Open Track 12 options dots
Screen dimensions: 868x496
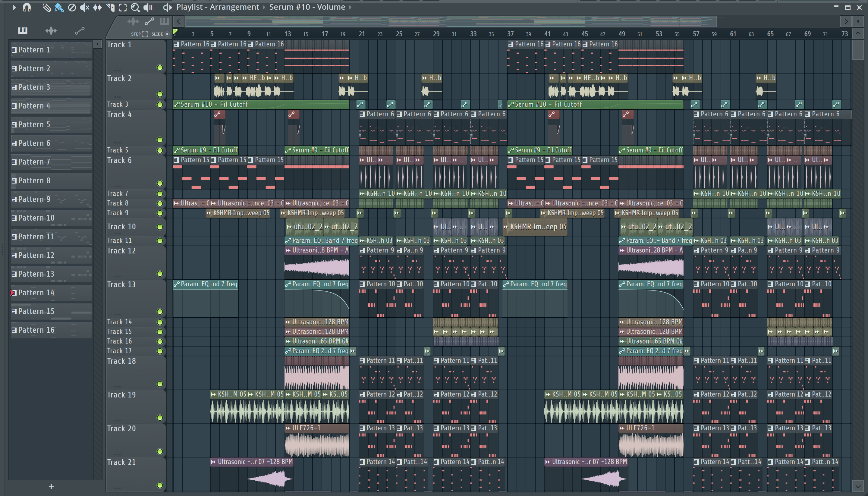tap(118, 276)
